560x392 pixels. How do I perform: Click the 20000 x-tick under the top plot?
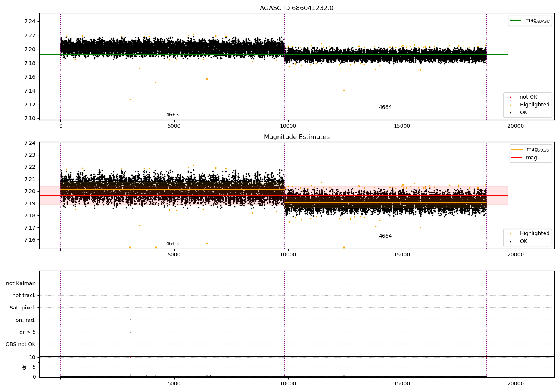[x=516, y=126]
